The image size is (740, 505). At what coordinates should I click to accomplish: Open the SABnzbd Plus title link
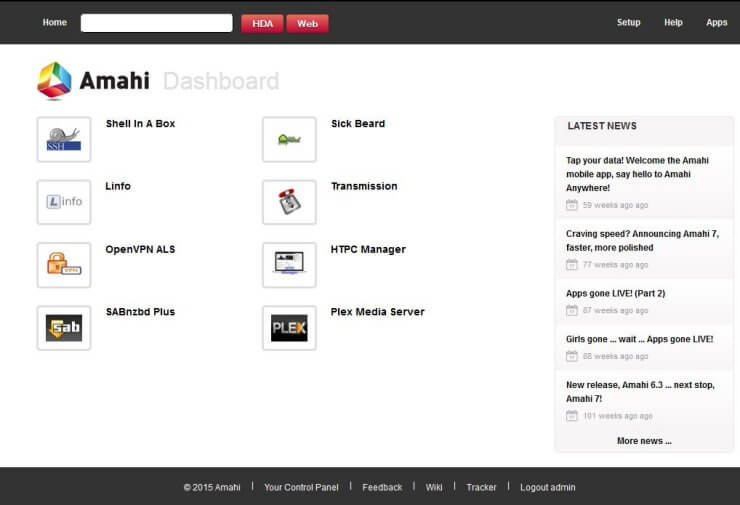coord(140,312)
